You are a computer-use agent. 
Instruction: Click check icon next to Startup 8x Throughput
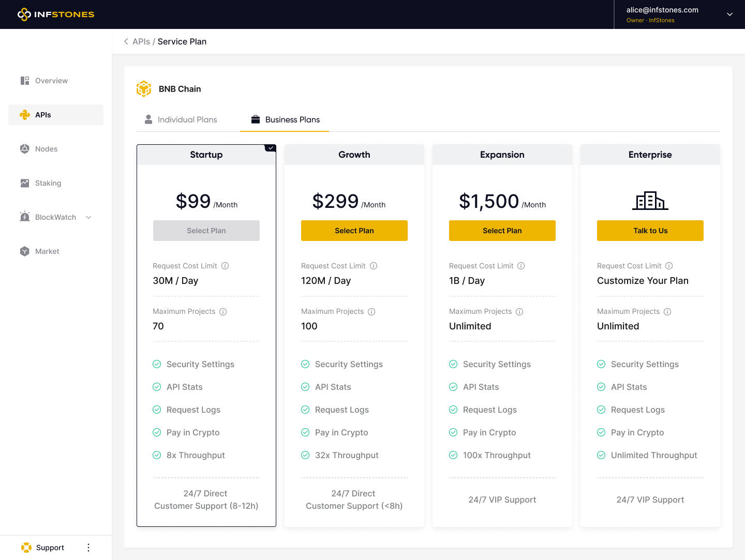(x=157, y=455)
